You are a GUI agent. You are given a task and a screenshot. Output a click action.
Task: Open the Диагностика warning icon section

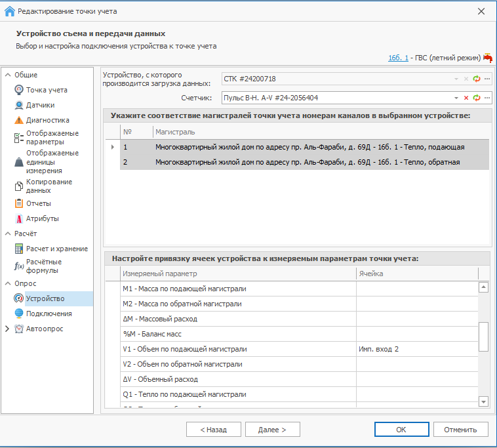click(x=19, y=120)
